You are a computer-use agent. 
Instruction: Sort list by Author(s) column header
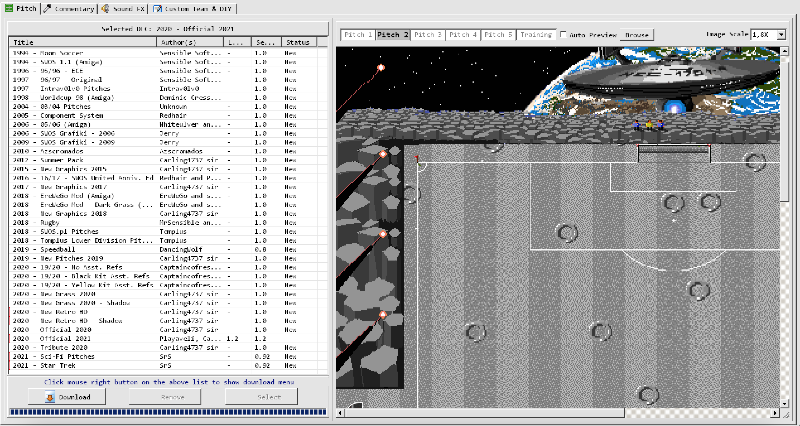190,43
